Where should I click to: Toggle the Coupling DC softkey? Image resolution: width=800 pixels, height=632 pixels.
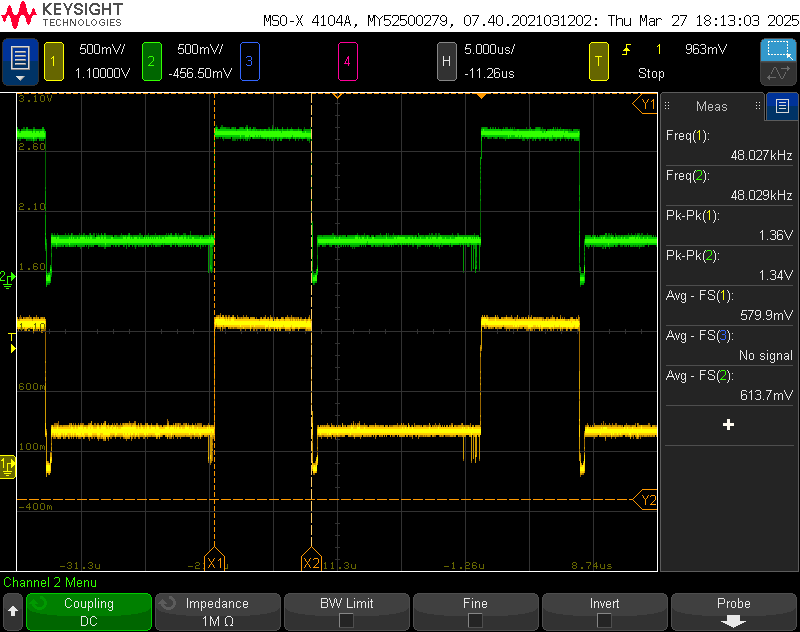[89, 612]
